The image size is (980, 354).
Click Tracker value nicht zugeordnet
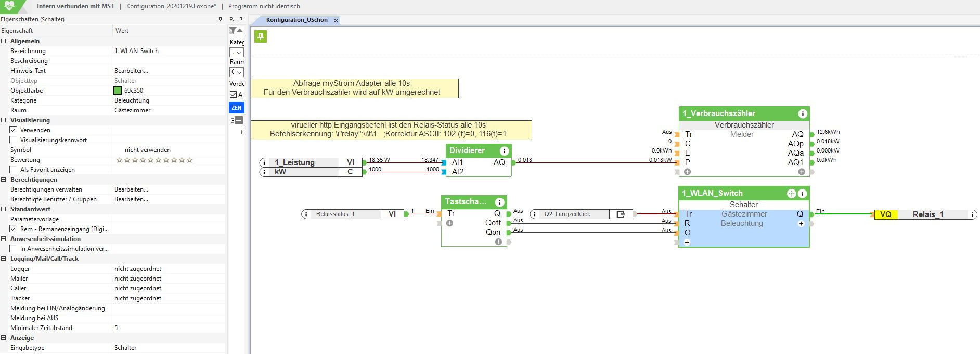[138, 298]
